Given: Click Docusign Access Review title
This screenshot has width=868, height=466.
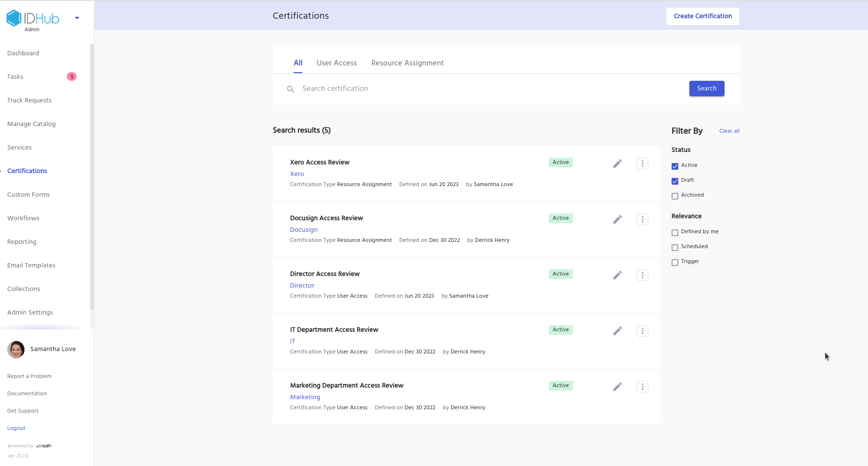Looking at the screenshot, I should click(326, 218).
